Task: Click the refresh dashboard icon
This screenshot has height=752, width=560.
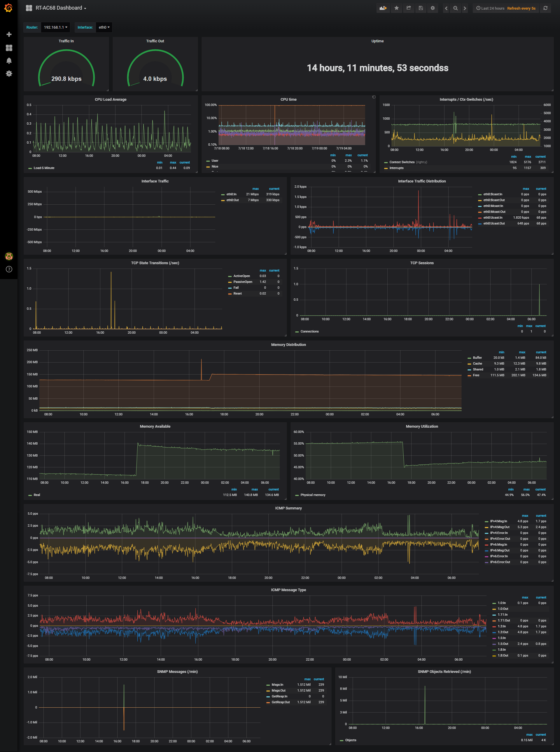Action: click(545, 8)
